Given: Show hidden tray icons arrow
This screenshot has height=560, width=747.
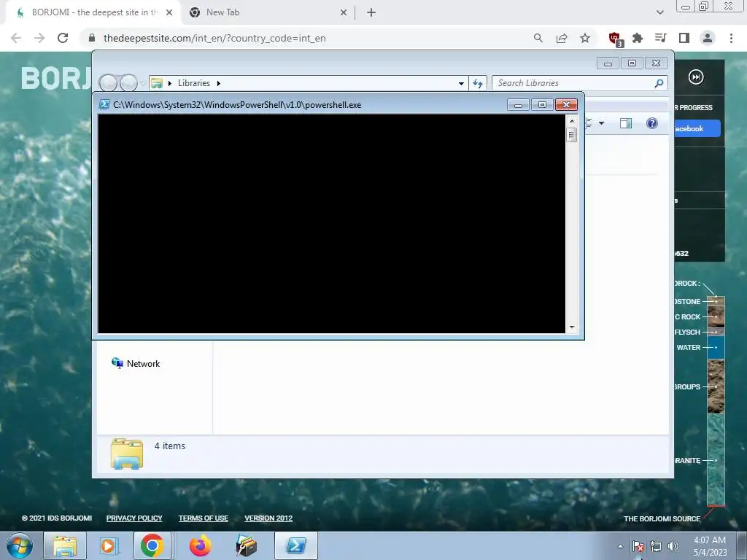Looking at the screenshot, I should click(620, 546).
